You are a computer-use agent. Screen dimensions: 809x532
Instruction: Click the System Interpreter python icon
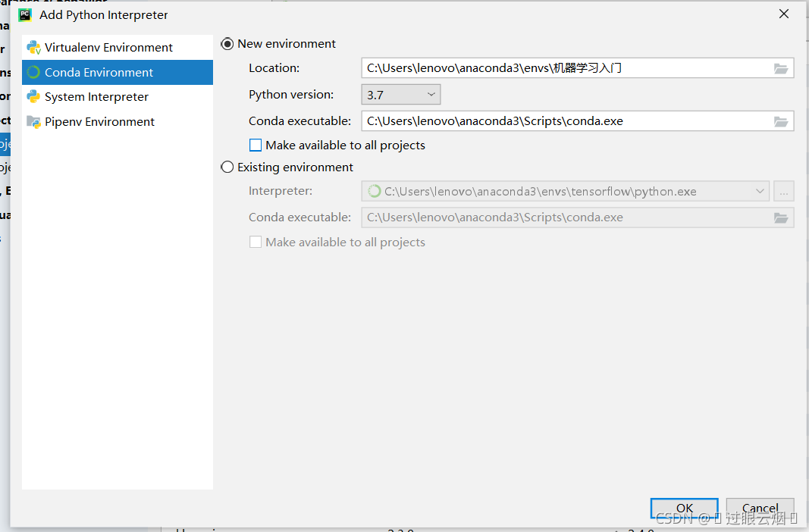(33, 96)
